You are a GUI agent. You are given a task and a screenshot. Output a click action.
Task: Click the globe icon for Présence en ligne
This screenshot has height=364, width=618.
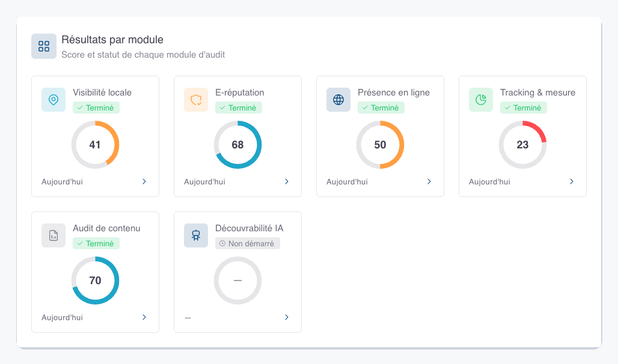338,100
